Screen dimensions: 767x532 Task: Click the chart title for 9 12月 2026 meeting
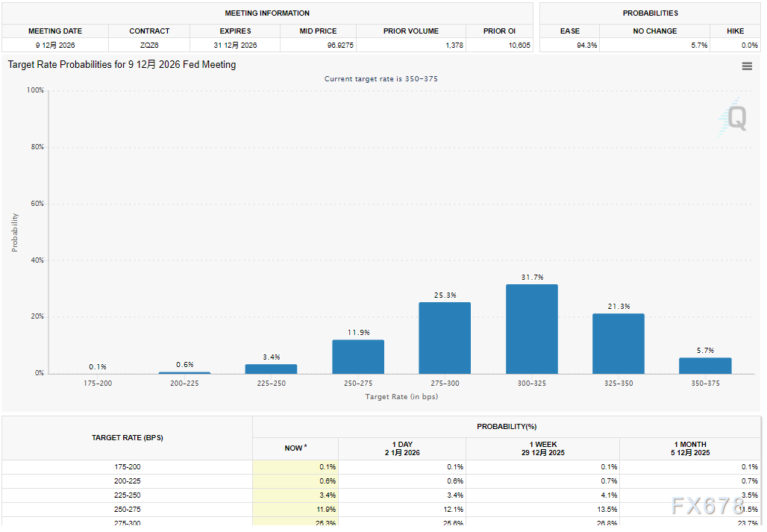[x=122, y=65]
